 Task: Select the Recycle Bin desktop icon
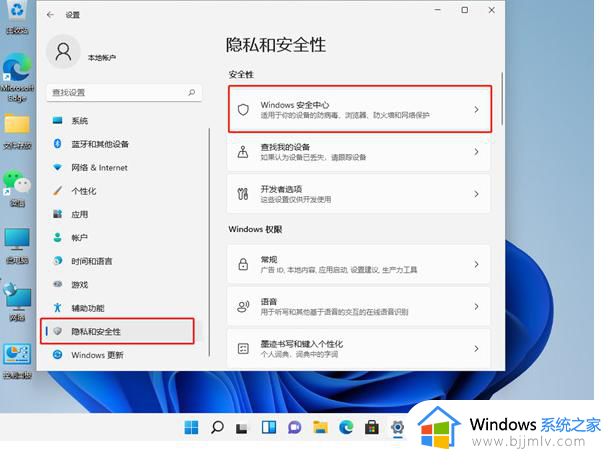[17, 17]
